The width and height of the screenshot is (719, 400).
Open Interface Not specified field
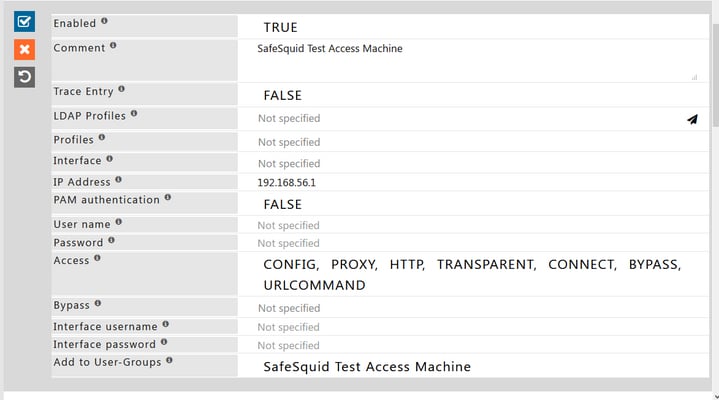pyautogui.click(x=473, y=163)
